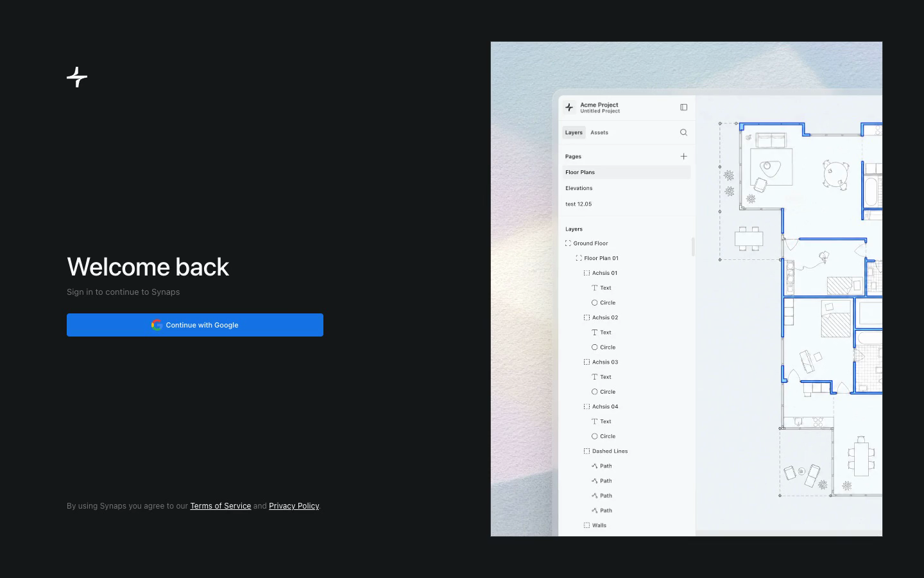
Task: Switch to the Layers tab in preview
Action: (574, 132)
